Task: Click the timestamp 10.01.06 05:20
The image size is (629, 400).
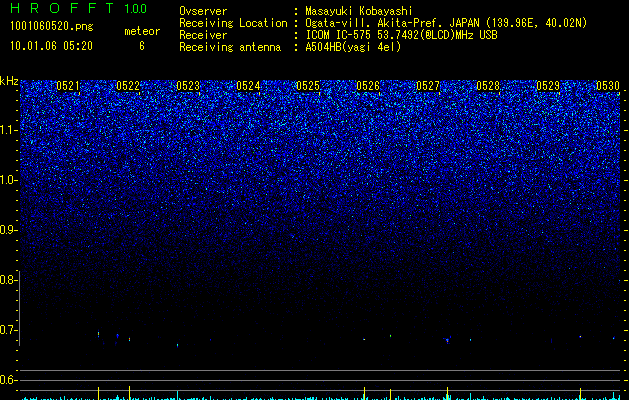Action: coord(51,46)
